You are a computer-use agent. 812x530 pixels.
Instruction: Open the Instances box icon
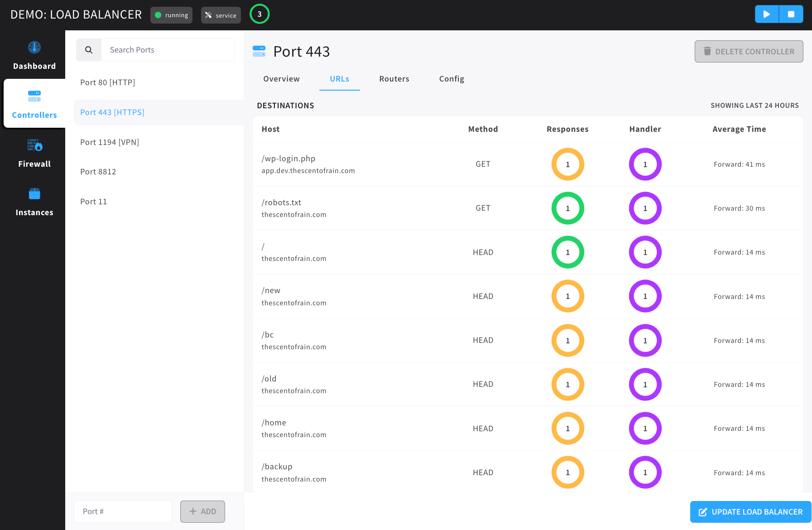click(34, 193)
